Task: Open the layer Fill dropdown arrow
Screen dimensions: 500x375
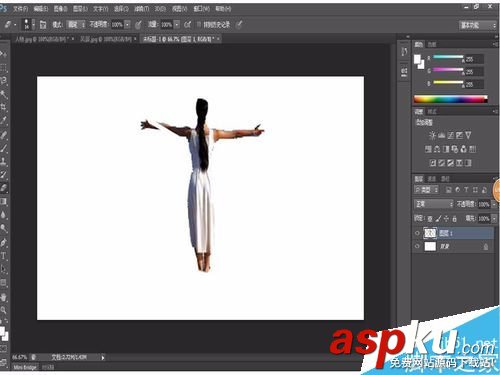Action: (x=494, y=219)
